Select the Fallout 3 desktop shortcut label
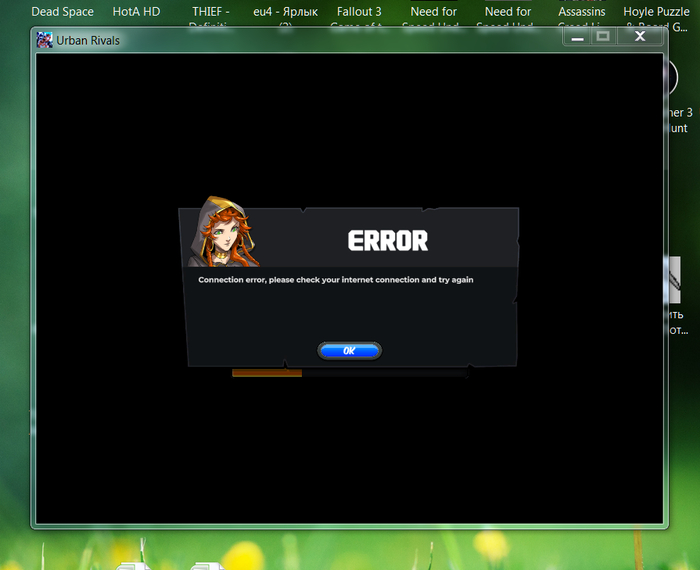 (x=359, y=16)
